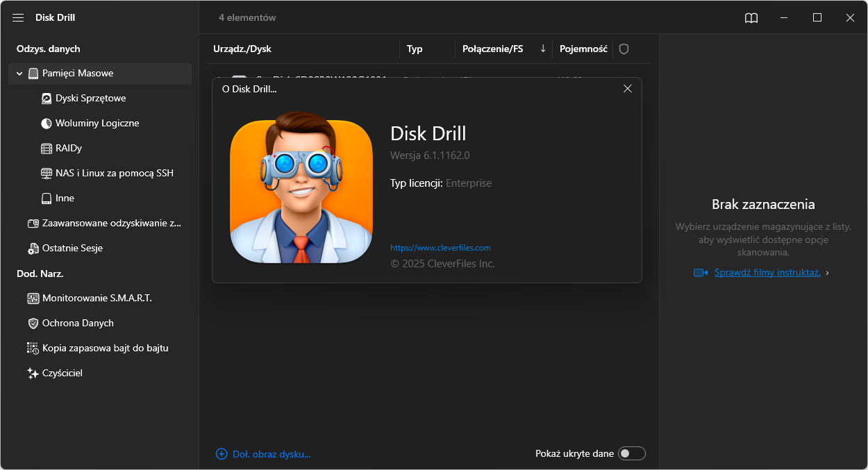This screenshot has height=470, width=868.
Task: Click the Disk Drill mascot logo
Action: click(301, 187)
